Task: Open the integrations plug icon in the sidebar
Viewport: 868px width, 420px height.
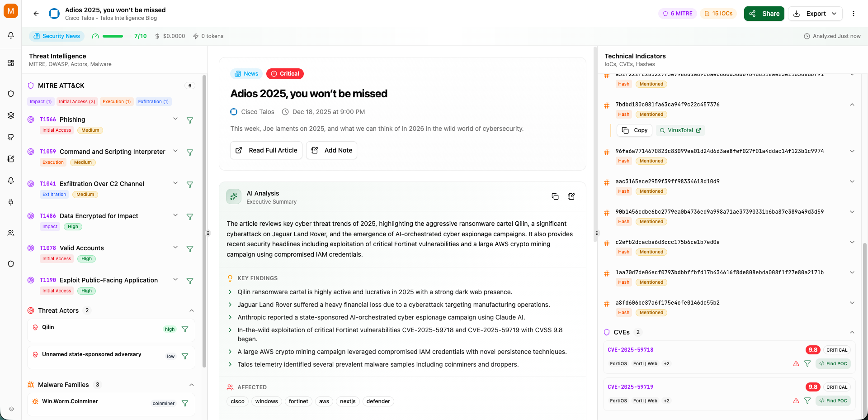Action: [x=11, y=202]
